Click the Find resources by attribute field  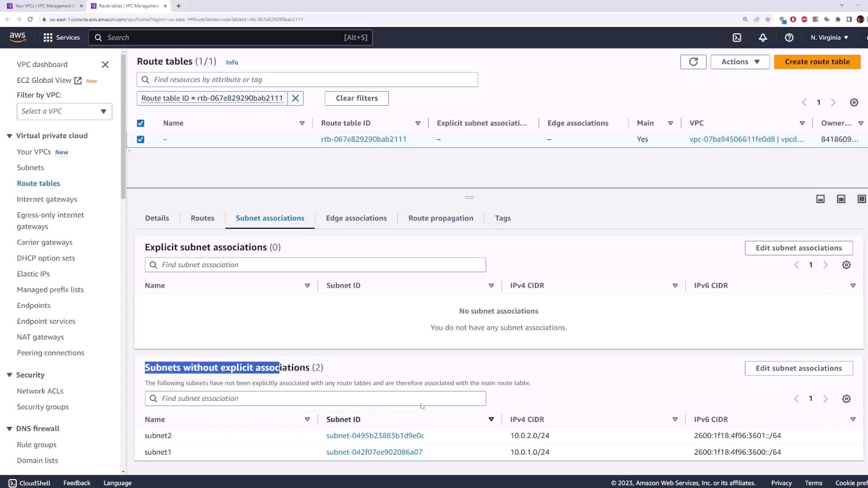click(307, 80)
